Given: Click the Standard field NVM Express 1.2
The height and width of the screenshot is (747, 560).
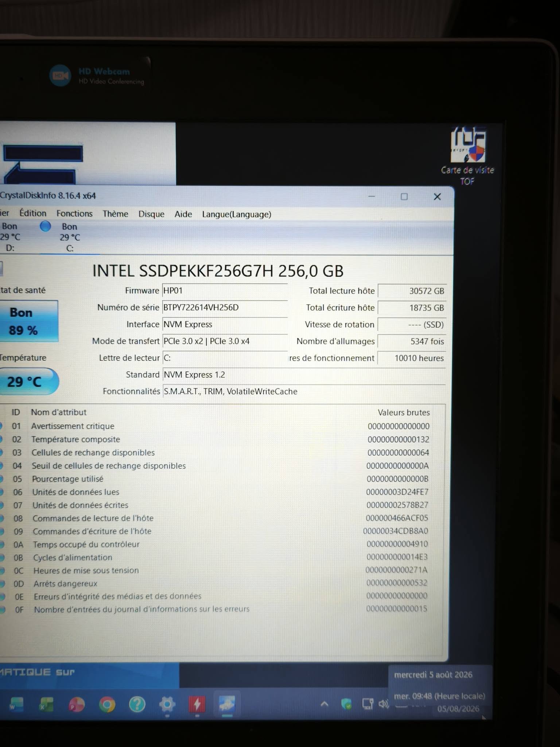Looking at the screenshot, I should tap(304, 375).
